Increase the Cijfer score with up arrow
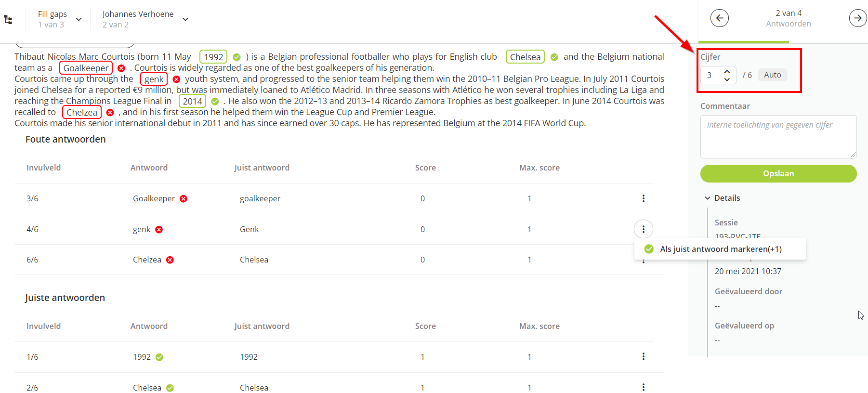This screenshot has height=393, width=868. click(x=727, y=71)
